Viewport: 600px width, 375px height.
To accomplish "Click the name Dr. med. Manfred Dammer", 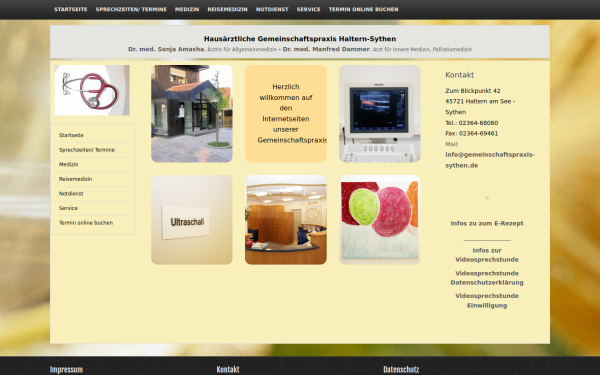I will tap(326, 49).
